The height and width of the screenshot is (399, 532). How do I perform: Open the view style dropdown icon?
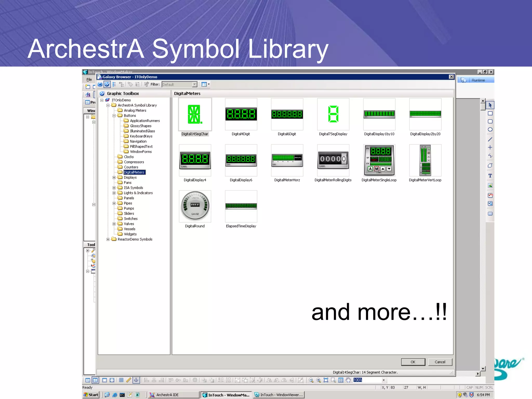point(205,84)
